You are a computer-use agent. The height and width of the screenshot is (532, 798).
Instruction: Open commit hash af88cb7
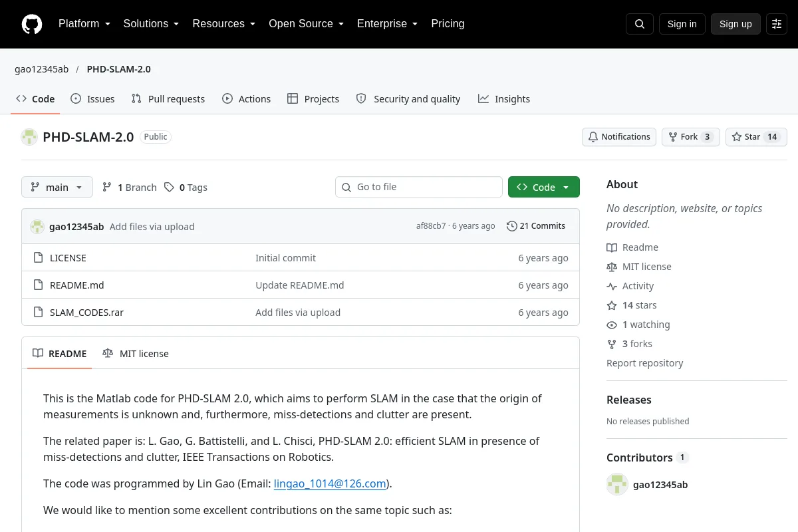[431, 226]
